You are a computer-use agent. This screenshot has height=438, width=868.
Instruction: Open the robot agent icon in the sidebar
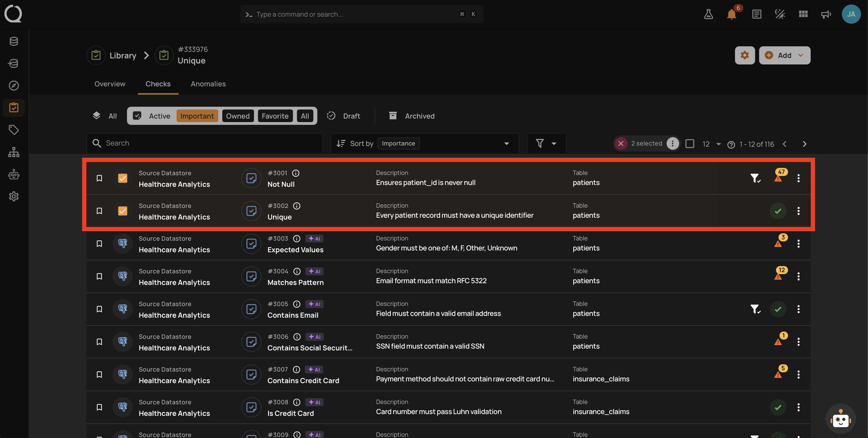pos(14,174)
